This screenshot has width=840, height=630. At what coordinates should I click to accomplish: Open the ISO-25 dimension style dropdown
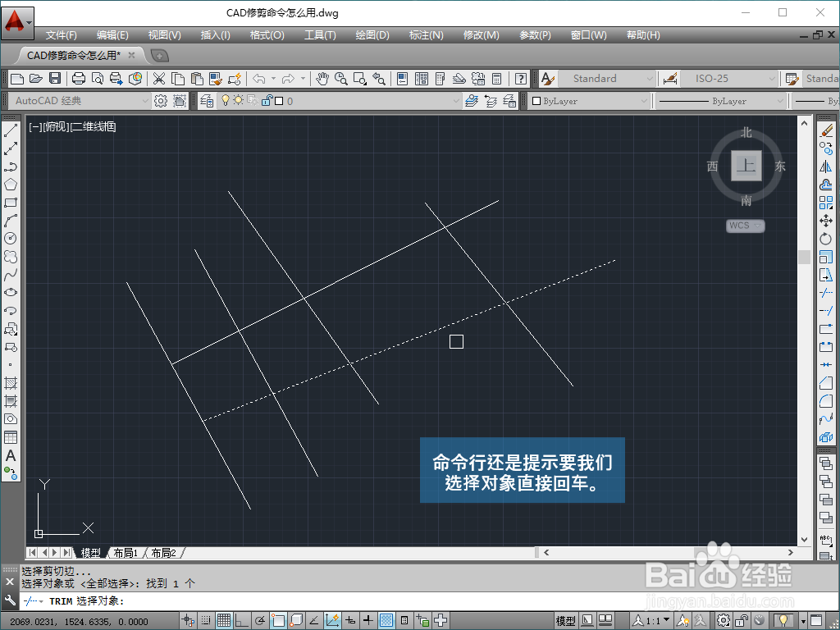pyautogui.click(x=772, y=79)
